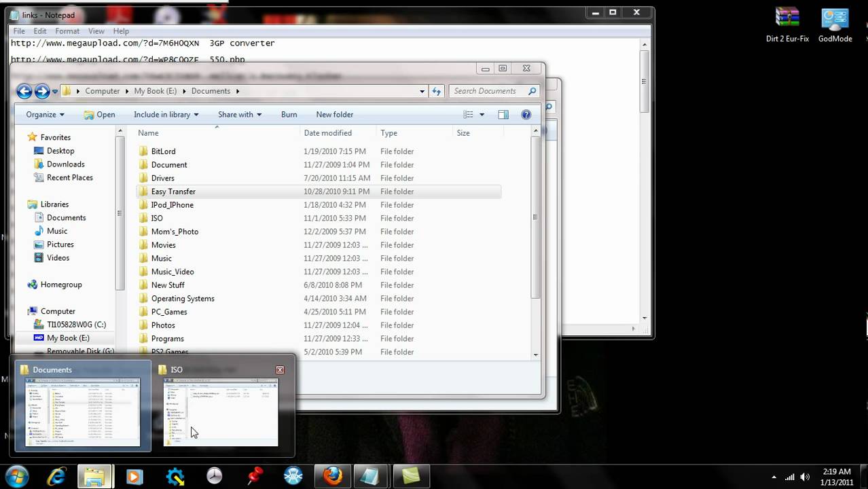Open the Include in library dropdown
The image size is (868, 489).
click(x=166, y=115)
